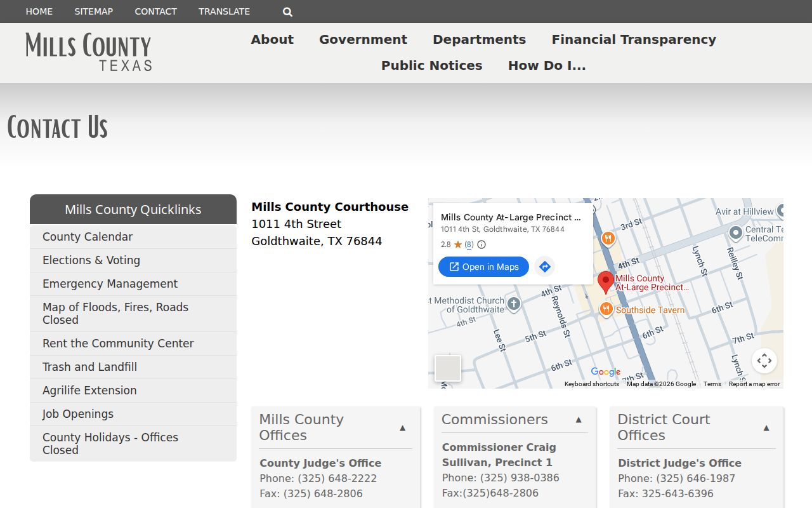Screen dimensions: 812x508
Task: Collapse the Mills County Offices section
Action: click(x=402, y=428)
